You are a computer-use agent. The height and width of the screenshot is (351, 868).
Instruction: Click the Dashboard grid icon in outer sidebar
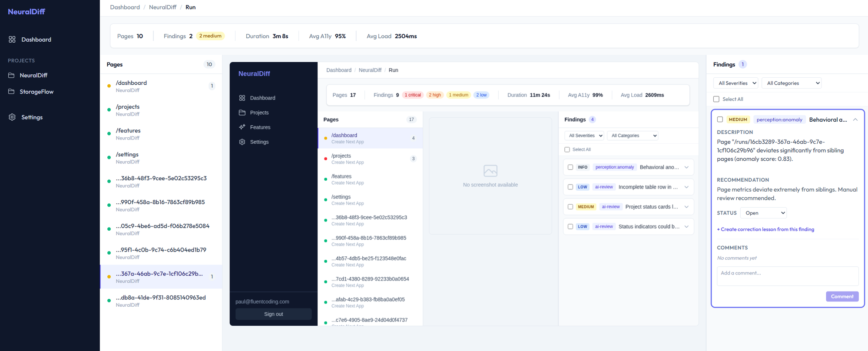pyautogui.click(x=12, y=40)
